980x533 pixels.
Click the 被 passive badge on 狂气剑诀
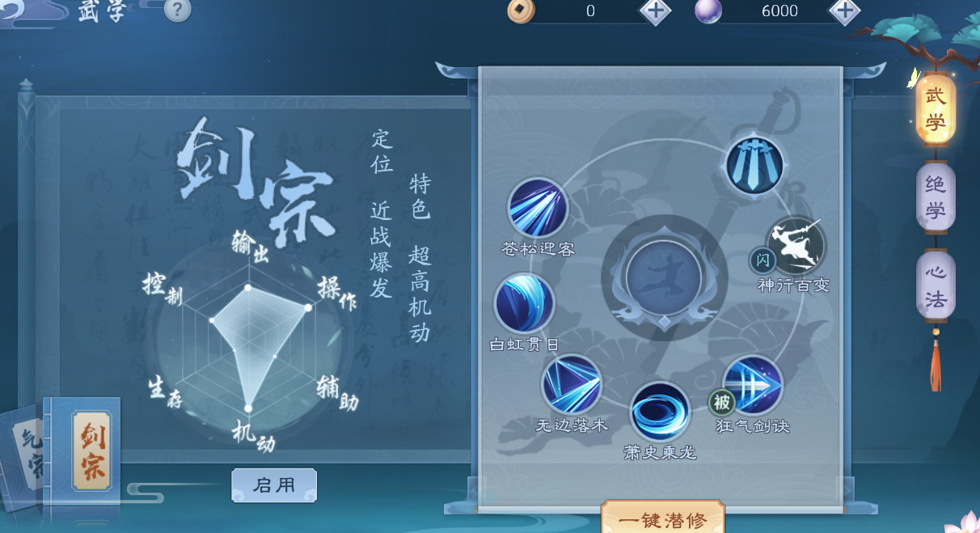click(721, 402)
